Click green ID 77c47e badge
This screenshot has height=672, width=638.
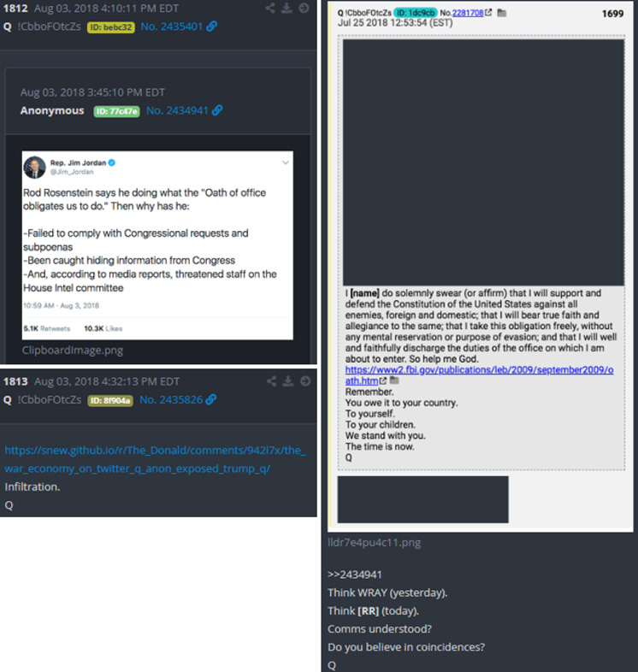116,111
